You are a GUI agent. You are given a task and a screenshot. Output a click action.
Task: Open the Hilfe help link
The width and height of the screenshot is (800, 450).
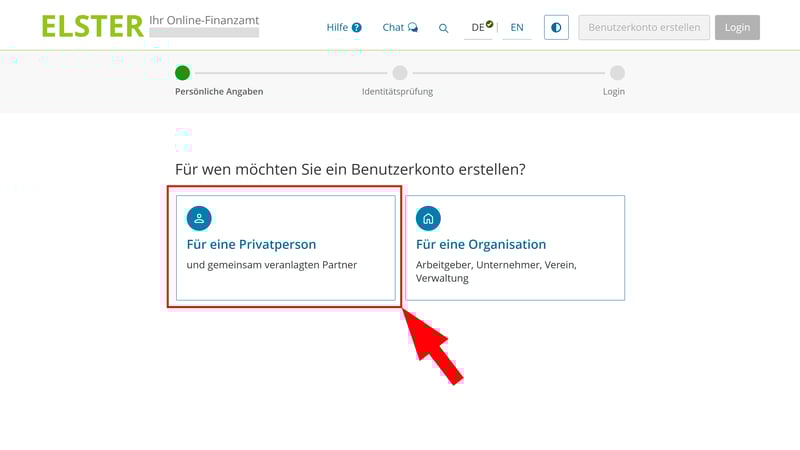[344, 28]
